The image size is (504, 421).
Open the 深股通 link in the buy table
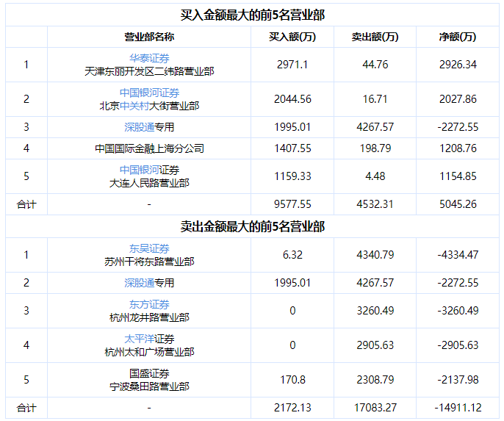pos(139,127)
